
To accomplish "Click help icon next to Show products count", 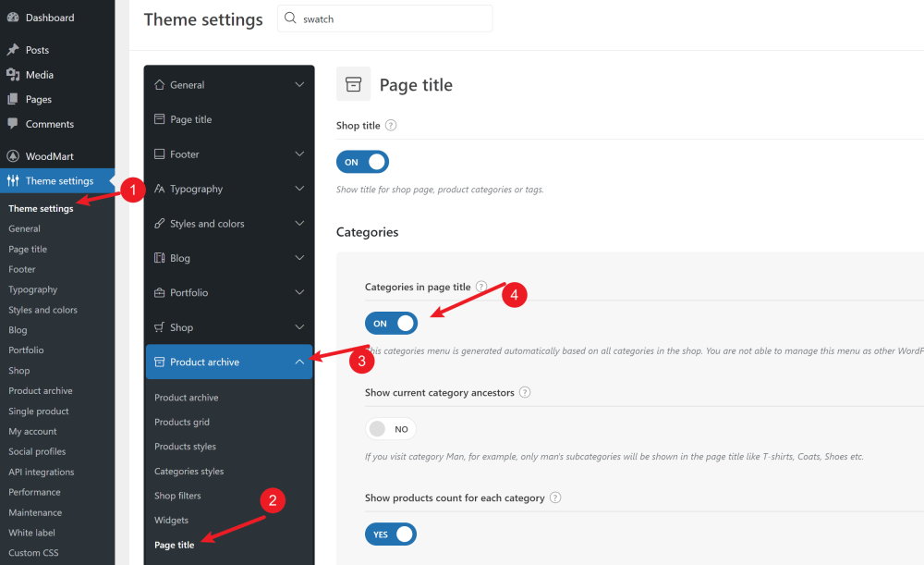I will click(555, 497).
